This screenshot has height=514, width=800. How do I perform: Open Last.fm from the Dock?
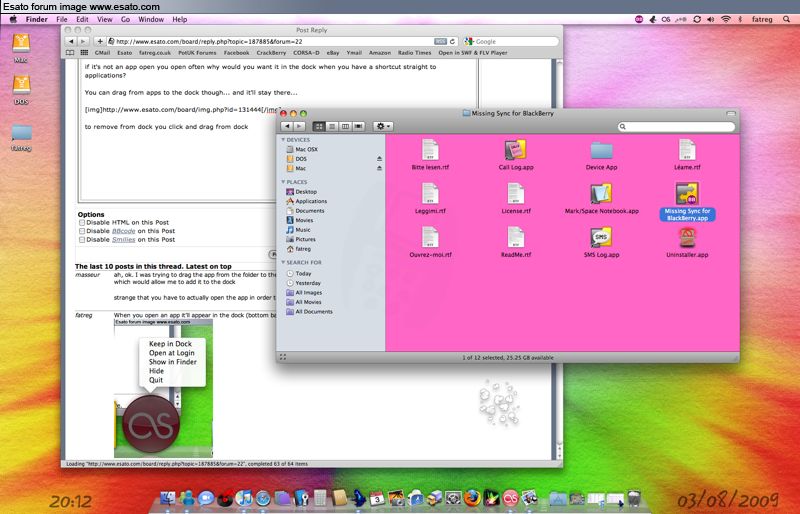(510, 498)
